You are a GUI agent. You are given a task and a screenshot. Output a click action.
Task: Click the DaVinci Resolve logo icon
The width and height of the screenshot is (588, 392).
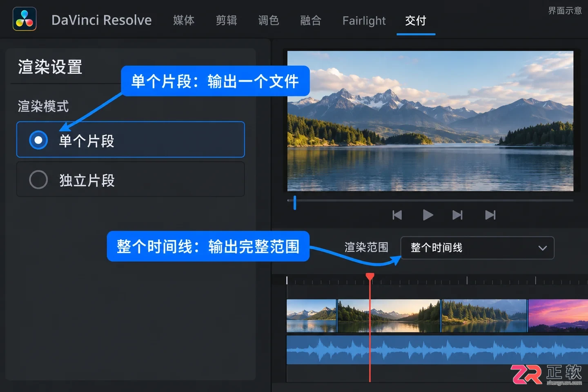coord(24,19)
